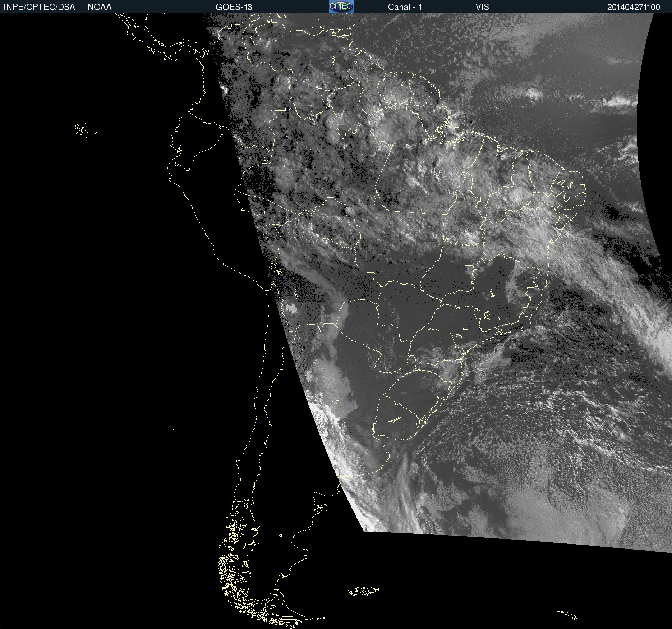Click the VIS band label
This screenshot has width=672, height=629.
[482, 7]
